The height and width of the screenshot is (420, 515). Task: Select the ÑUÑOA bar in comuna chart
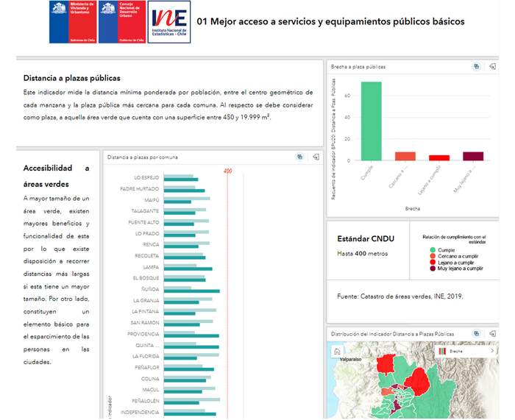[191, 291]
